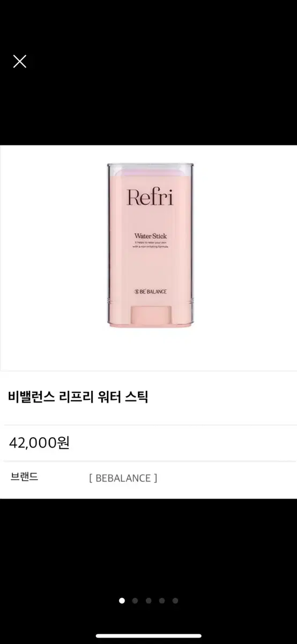
Task: Close the image viewer with the X icon
Action: pos(20,61)
